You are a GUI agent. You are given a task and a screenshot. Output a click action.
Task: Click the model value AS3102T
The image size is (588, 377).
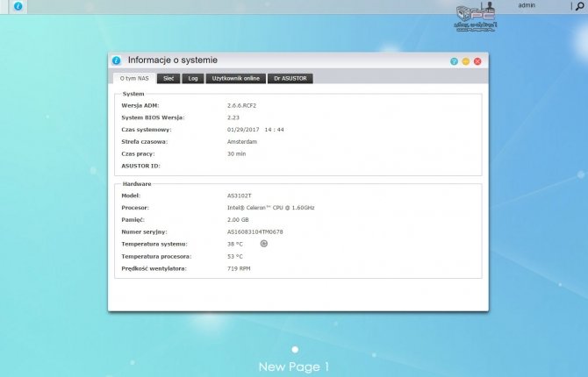(240, 196)
